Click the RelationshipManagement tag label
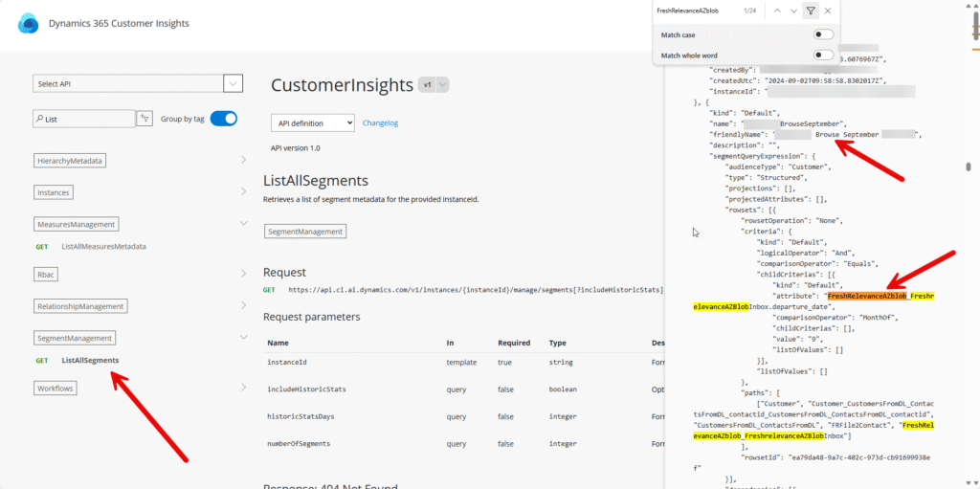This screenshot has height=489, width=980. click(81, 306)
